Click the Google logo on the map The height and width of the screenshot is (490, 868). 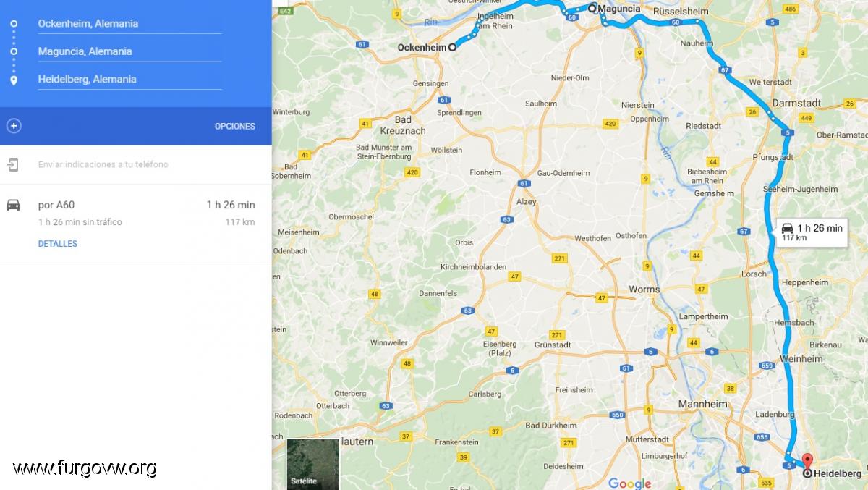pos(629,483)
